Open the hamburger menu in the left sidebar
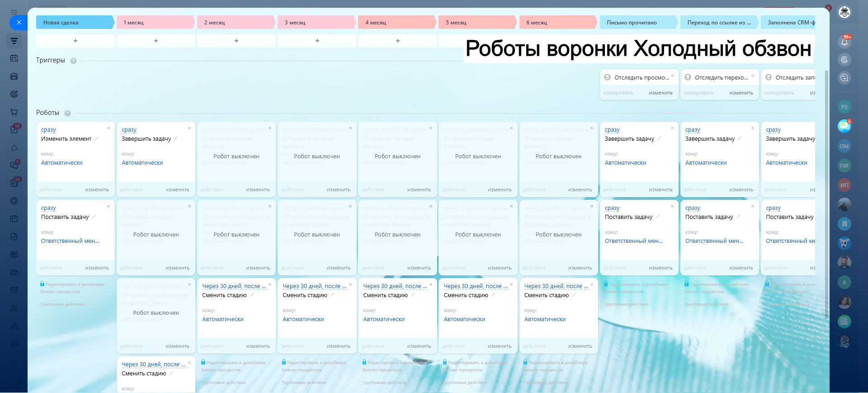Screen dimensions: 868x393 (x=14, y=12)
